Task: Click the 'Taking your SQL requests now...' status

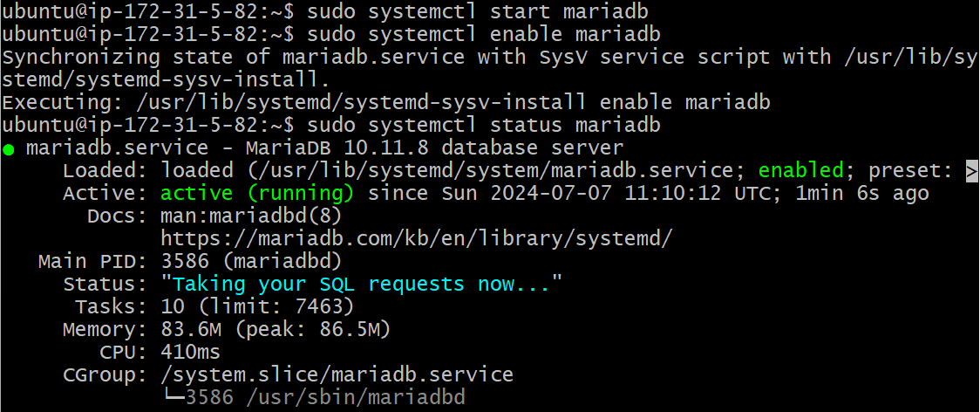Action: point(361,285)
